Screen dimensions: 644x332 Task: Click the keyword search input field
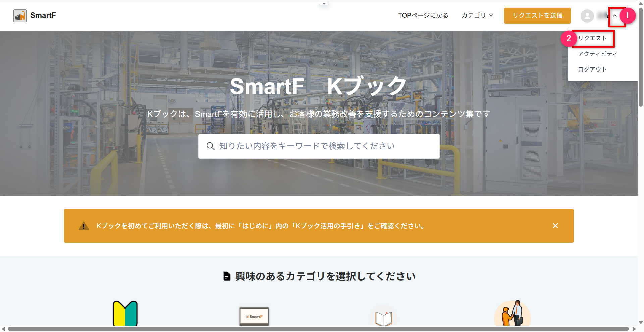tap(319, 146)
